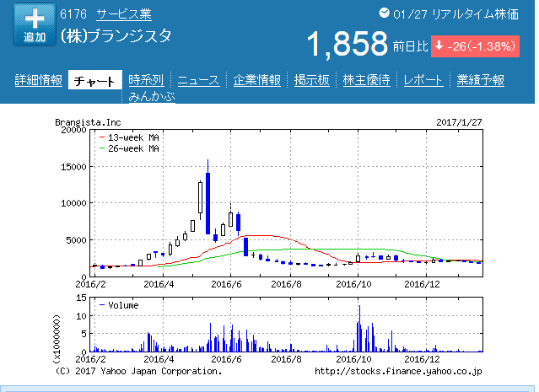Open the ニュース tab

199,80
